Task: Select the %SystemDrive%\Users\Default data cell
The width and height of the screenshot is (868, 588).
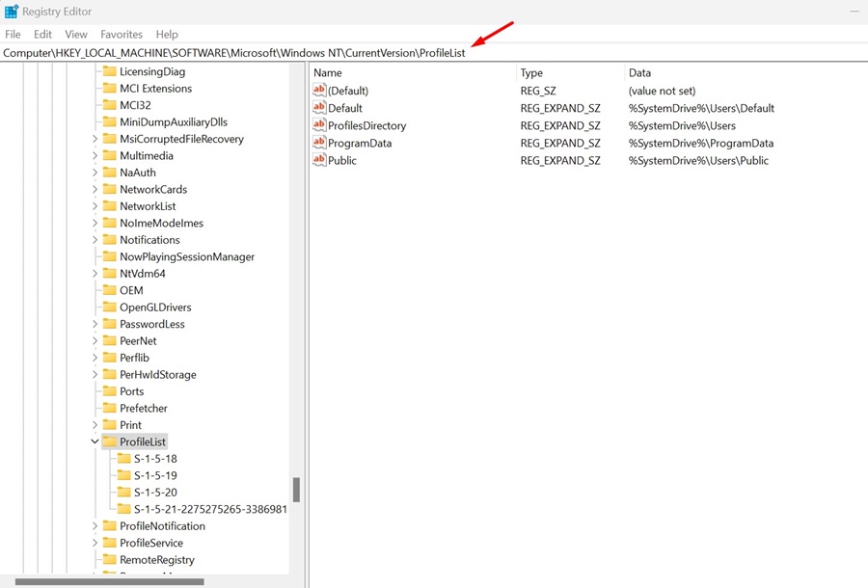Action: coord(701,108)
